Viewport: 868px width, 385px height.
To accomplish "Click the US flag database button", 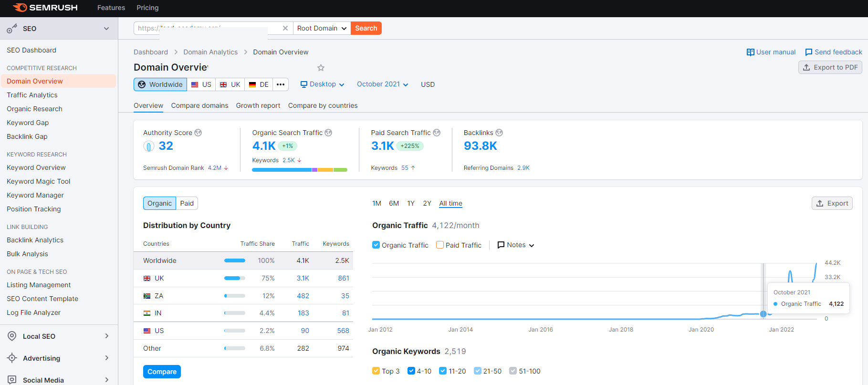I will point(201,84).
